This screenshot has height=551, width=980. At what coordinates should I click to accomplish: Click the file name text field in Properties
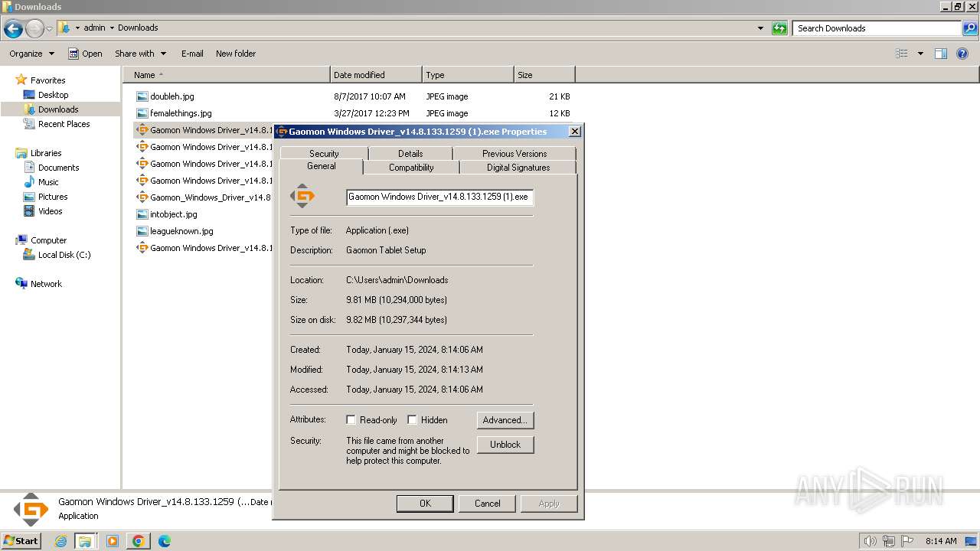click(x=439, y=197)
